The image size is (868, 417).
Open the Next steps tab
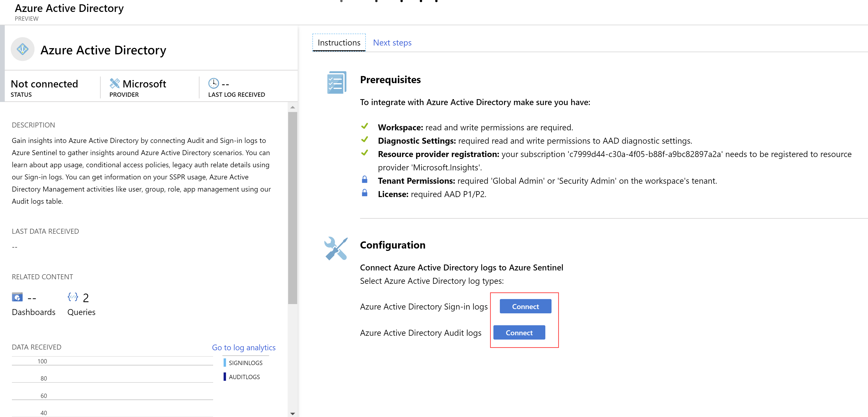[392, 43]
